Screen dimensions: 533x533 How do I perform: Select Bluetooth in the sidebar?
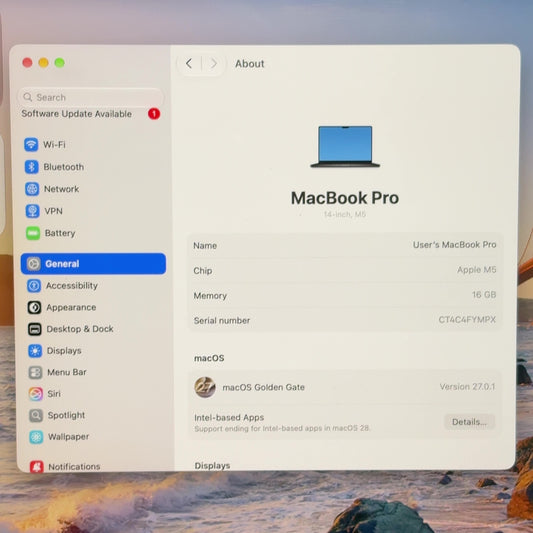click(x=64, y=167)
